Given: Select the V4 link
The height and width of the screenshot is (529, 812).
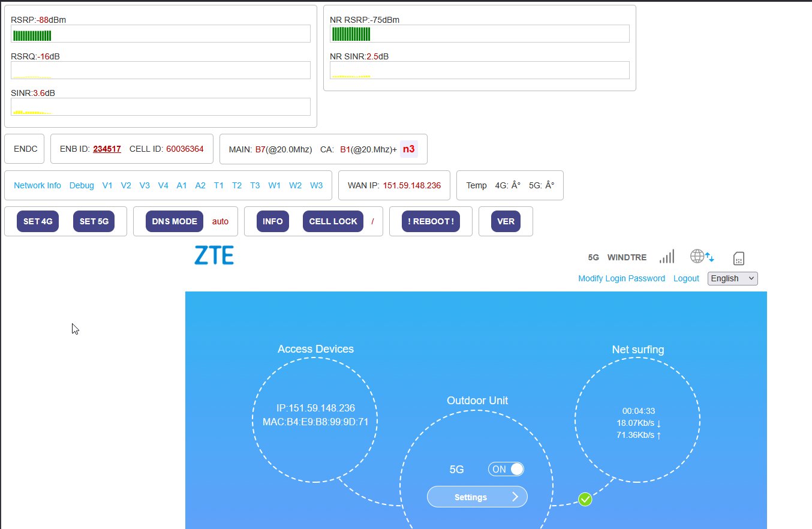Looking at the screenshot, I should (163, 185).
